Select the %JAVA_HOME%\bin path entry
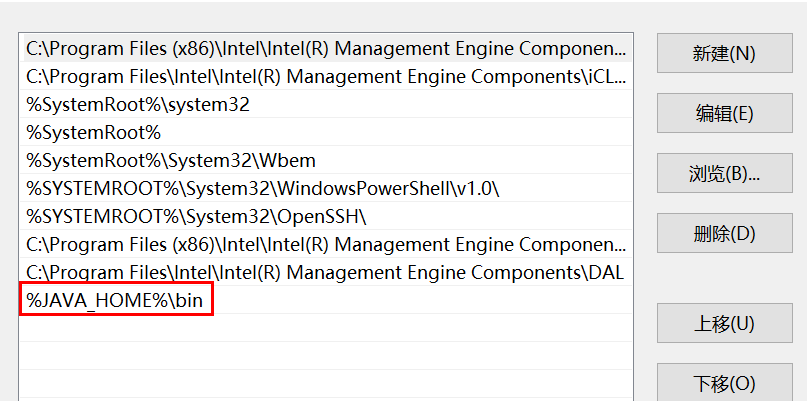Screen dimensions: 807x401 click(x=116, y=300)
